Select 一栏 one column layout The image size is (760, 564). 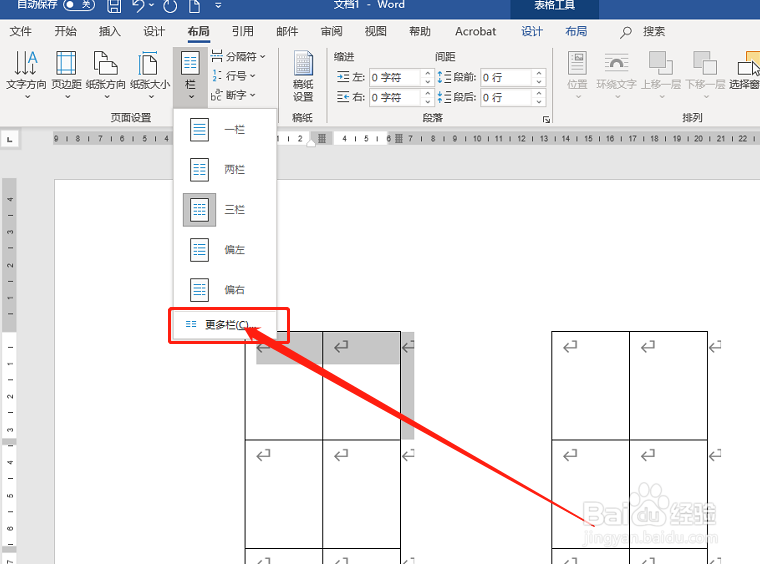(225, 130)
